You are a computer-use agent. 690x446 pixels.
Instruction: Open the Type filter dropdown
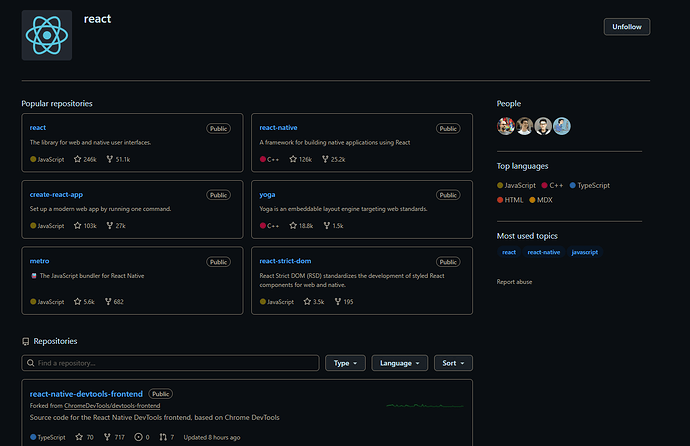345,363
